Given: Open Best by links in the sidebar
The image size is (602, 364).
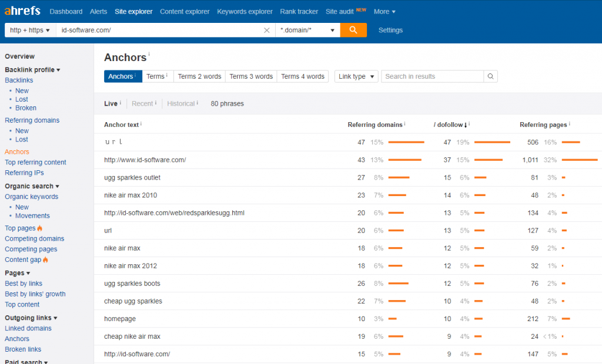Looking at the screenshot, I should [24, 284].
